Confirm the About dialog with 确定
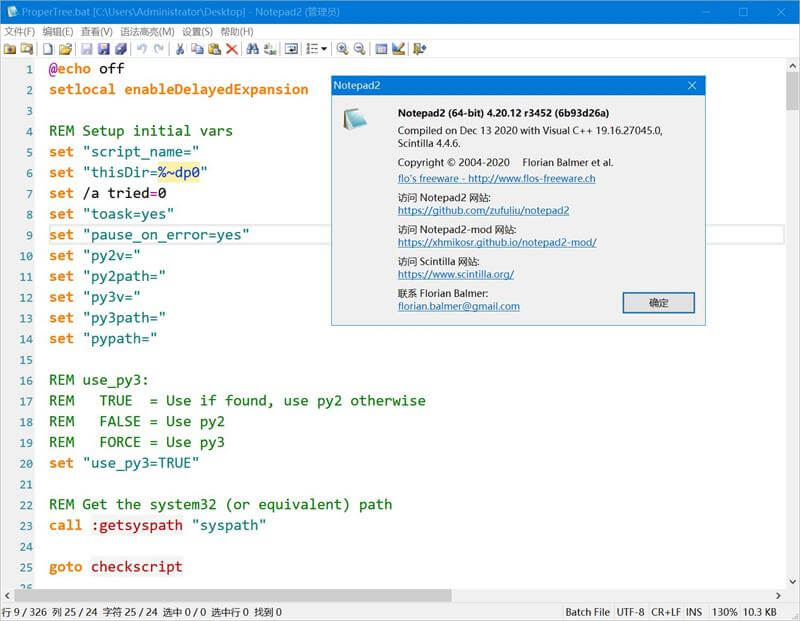800x621 pixels. click(658, 303)
